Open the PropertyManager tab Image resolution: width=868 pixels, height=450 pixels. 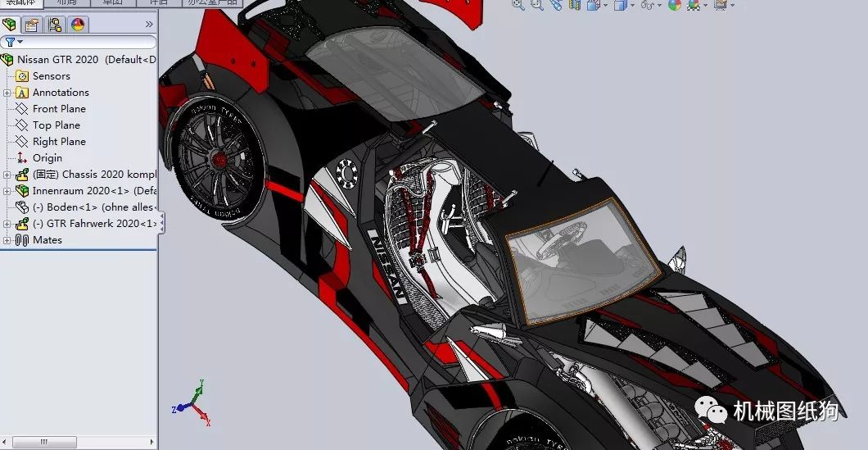coord(32,25)
